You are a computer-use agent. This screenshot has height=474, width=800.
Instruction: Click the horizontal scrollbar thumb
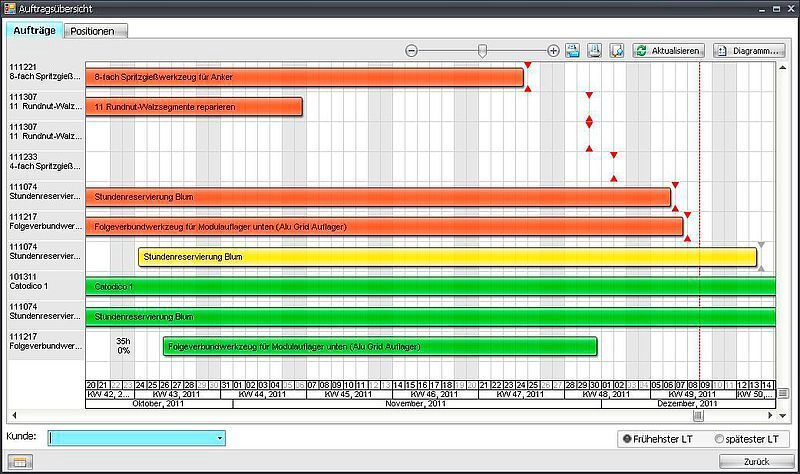point(698,415)
